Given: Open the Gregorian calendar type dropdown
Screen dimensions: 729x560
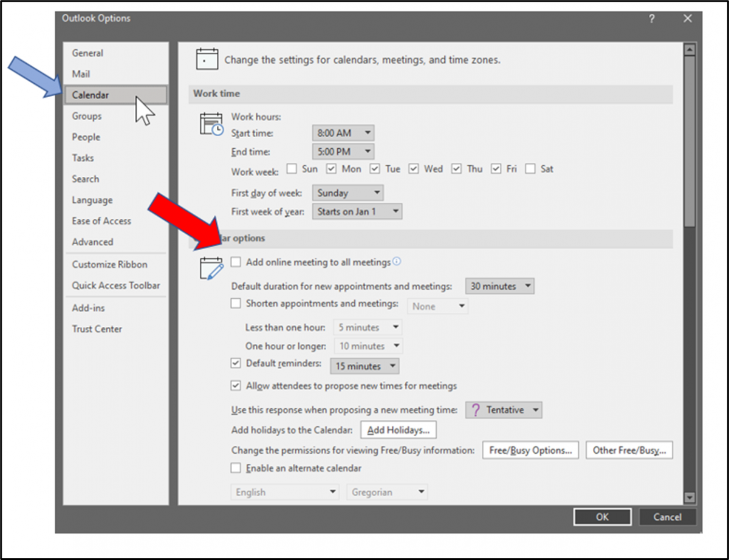Looking at the screenshot, I should [x=388, y=492].
